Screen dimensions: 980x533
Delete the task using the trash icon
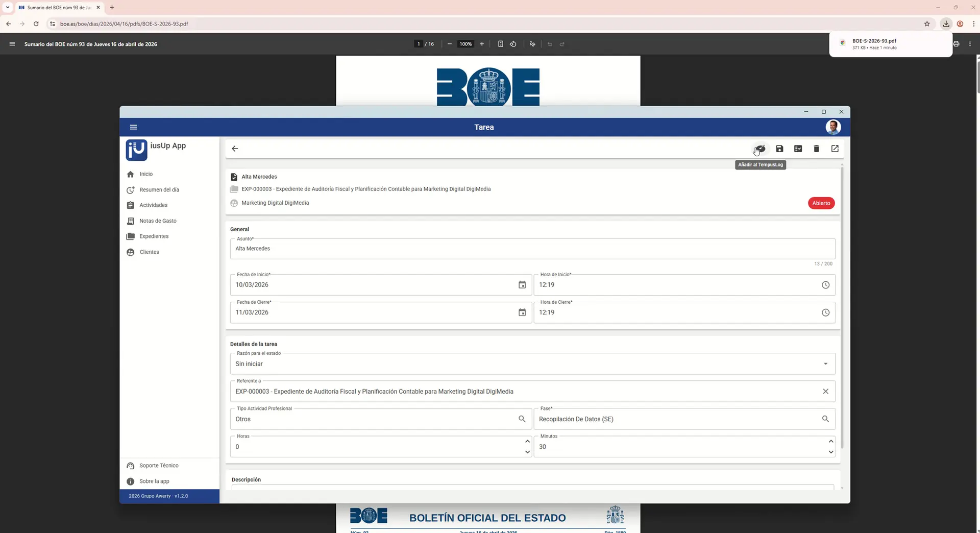click(x=816, y=149)
